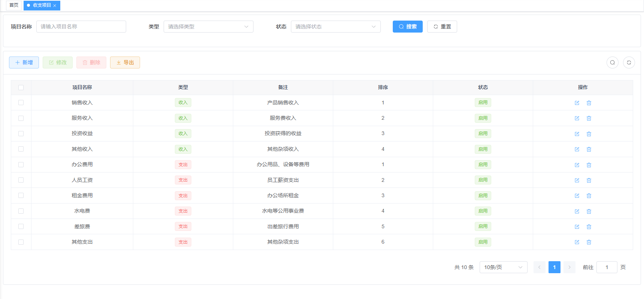Toggle search bar with round magnifier icon
The width and height of the screenshot is (644, 299).
click(x=613, y=62)
